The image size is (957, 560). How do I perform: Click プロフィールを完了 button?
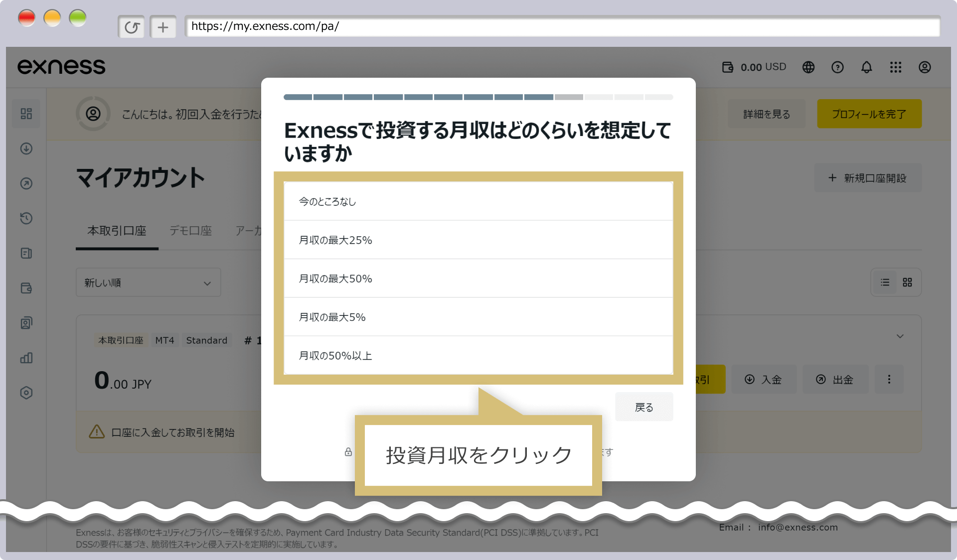pos(869,114)
